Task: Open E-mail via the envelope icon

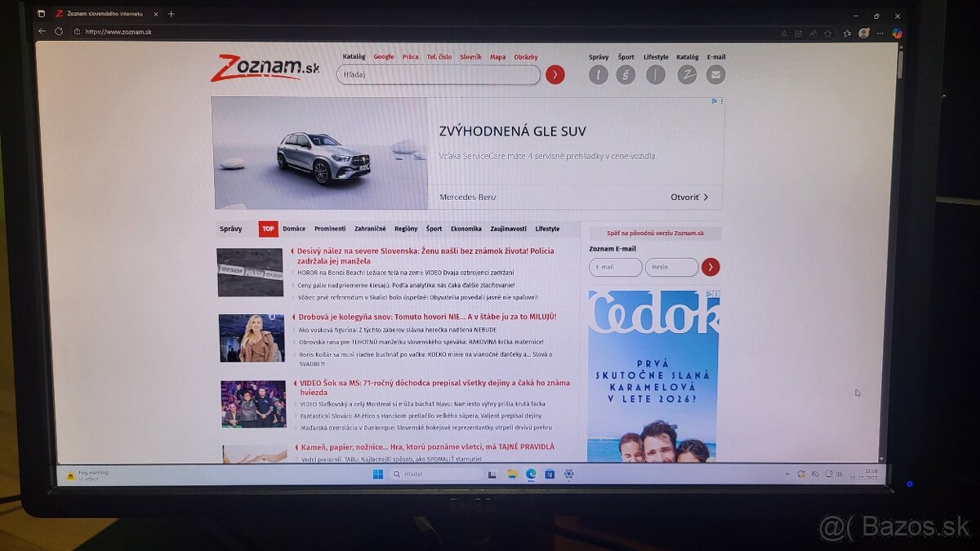Action: 715,74
